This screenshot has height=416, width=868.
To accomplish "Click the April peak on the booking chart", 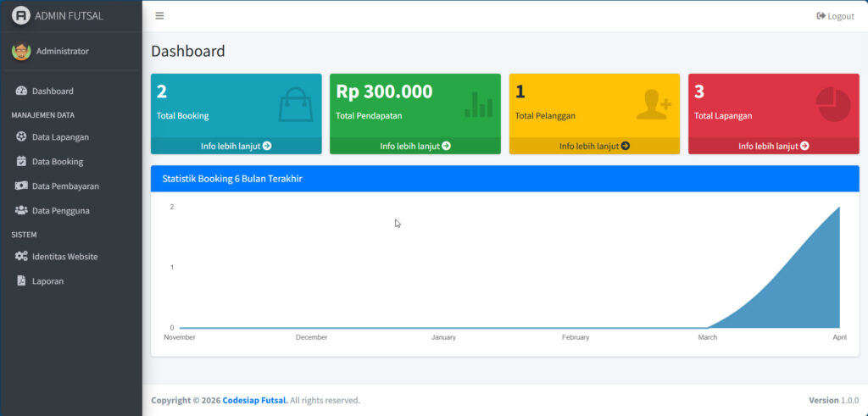I will tap(839, 208).
